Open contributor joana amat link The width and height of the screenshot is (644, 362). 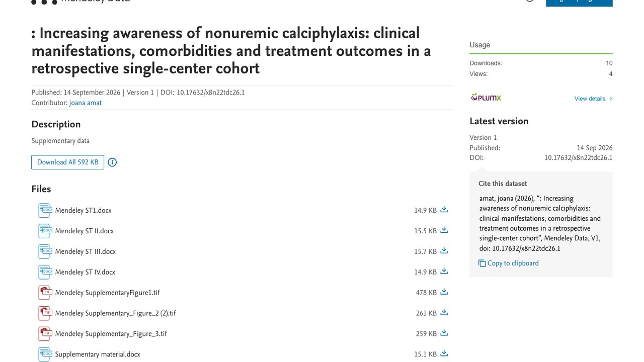click(x=86, y=103)
